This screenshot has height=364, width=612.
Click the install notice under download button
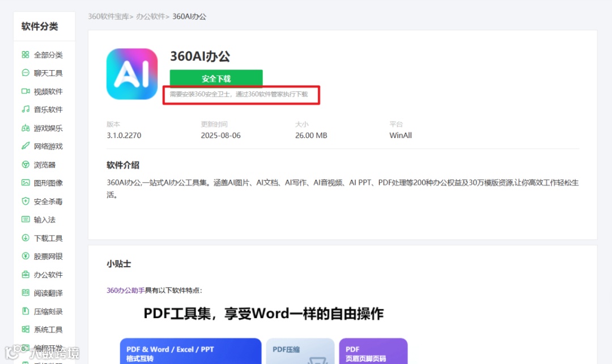point(239,95)
